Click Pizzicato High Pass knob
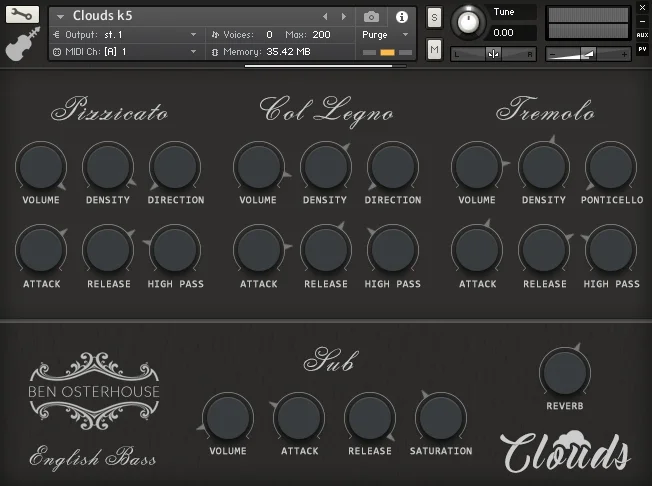Image resolution: width=652 pixels, height=486 pixels. click(x=175, y=250)
